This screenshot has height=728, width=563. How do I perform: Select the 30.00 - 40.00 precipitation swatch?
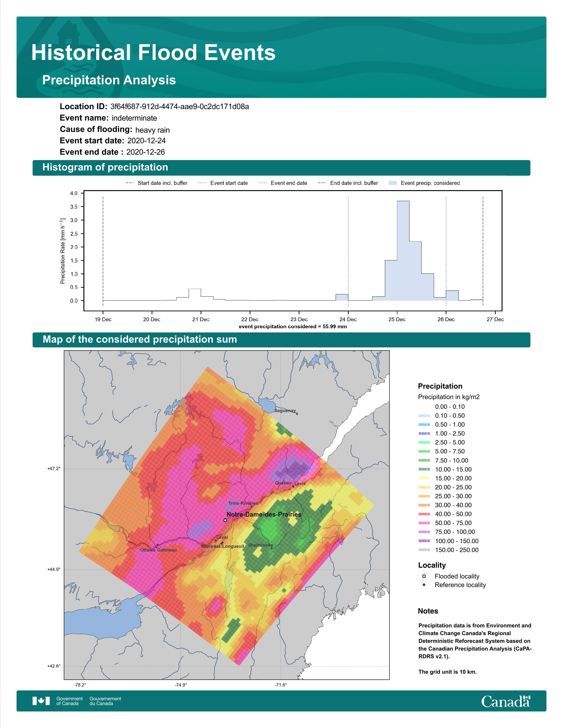[424, 505]
